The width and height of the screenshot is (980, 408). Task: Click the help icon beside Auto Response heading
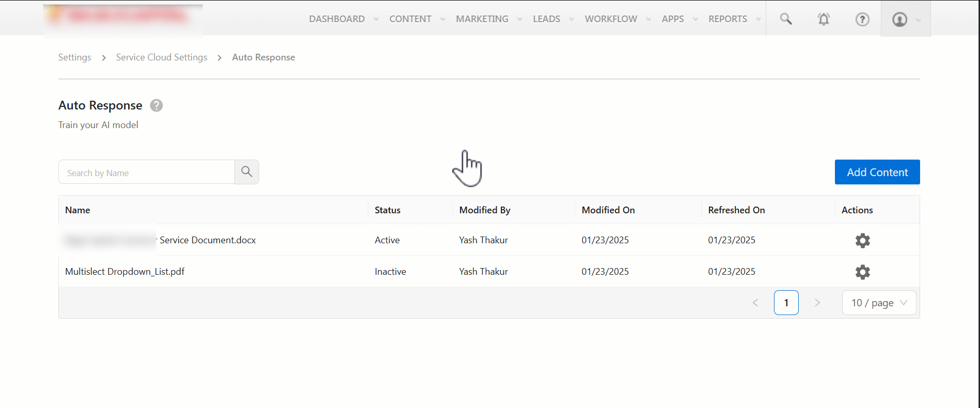[156, 105]
